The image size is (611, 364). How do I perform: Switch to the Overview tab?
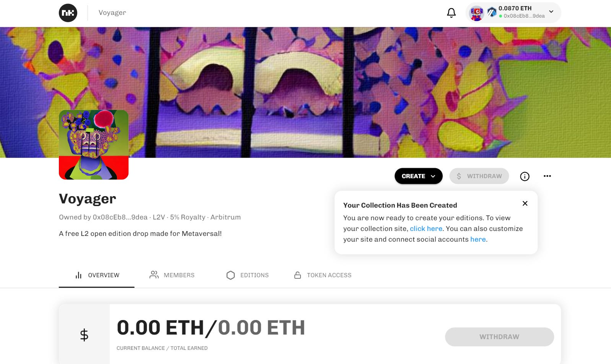coord(97,275)
